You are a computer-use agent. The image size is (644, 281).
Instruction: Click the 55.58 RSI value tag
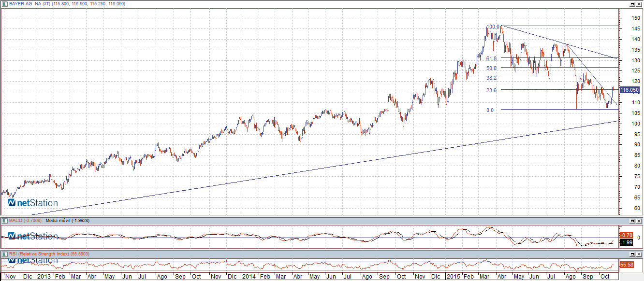[627, 265]
